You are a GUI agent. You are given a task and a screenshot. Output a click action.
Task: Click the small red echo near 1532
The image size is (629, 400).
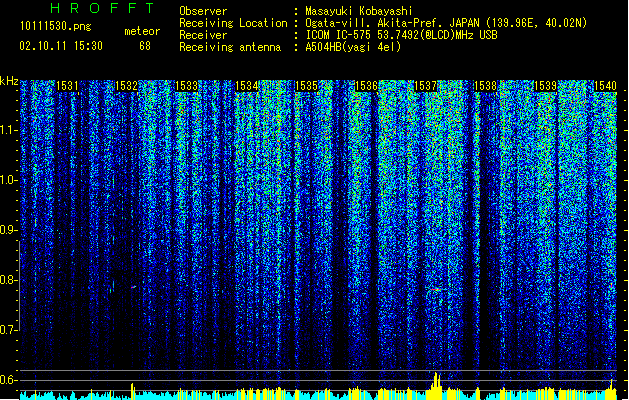coord(134,287)
